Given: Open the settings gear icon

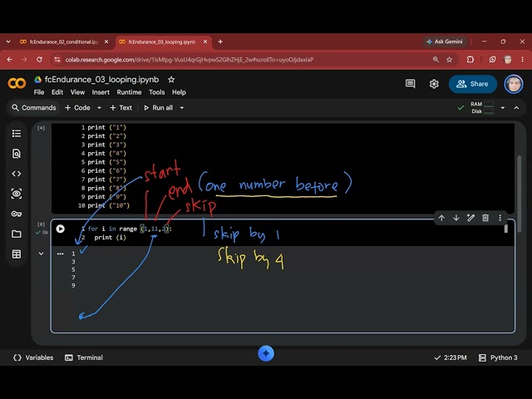Looking at the screenshot, I should 434,84.
